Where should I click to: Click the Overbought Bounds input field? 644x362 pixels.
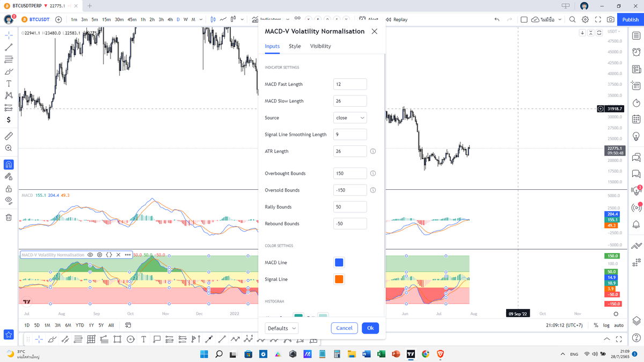click(x=350, y=173)
